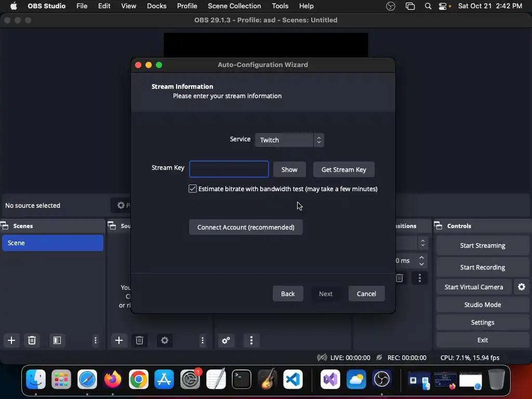Open Launchpad from the dock
The width and height of the screenshot is (532, 399).
click(61, 379)
